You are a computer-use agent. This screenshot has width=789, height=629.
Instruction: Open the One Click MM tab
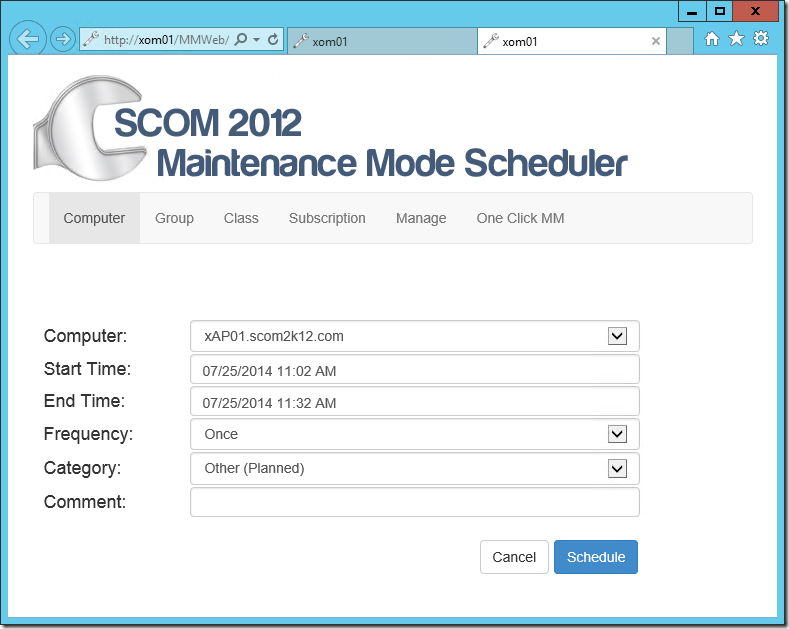(x=520, y=218)
